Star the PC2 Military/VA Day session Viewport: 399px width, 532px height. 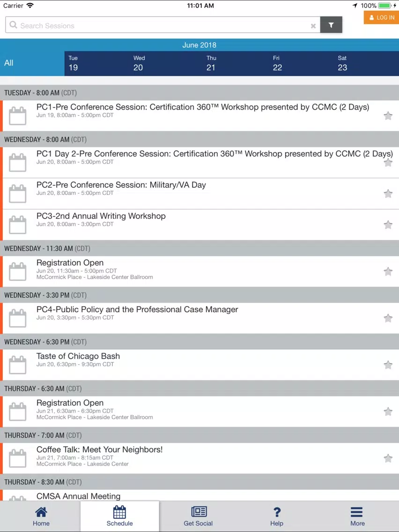pyautogui.click(x=388, y=194)
